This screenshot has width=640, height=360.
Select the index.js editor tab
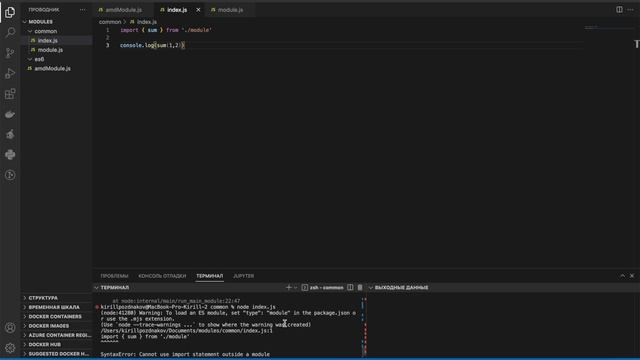177,10
